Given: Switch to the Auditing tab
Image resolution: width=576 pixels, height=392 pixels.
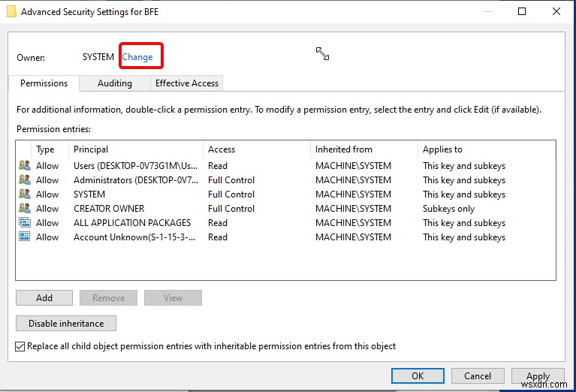Looking at the screenshot, I should 114,83.
